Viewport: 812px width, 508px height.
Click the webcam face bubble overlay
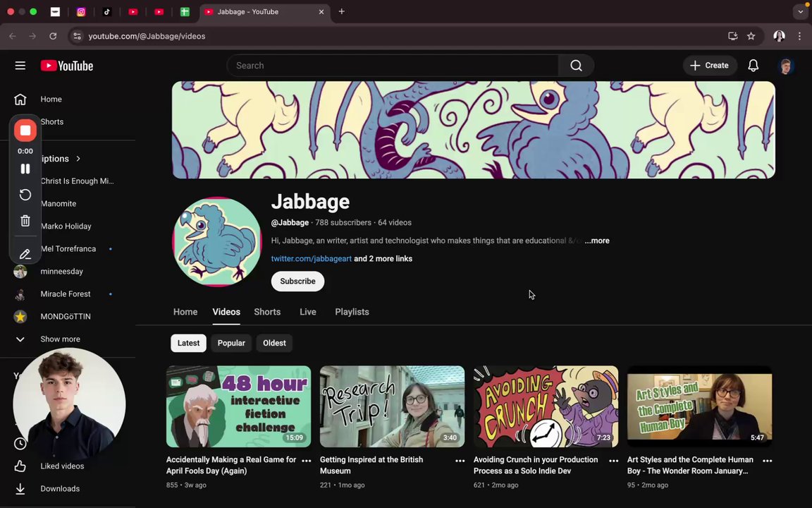(x=69, y=404)
